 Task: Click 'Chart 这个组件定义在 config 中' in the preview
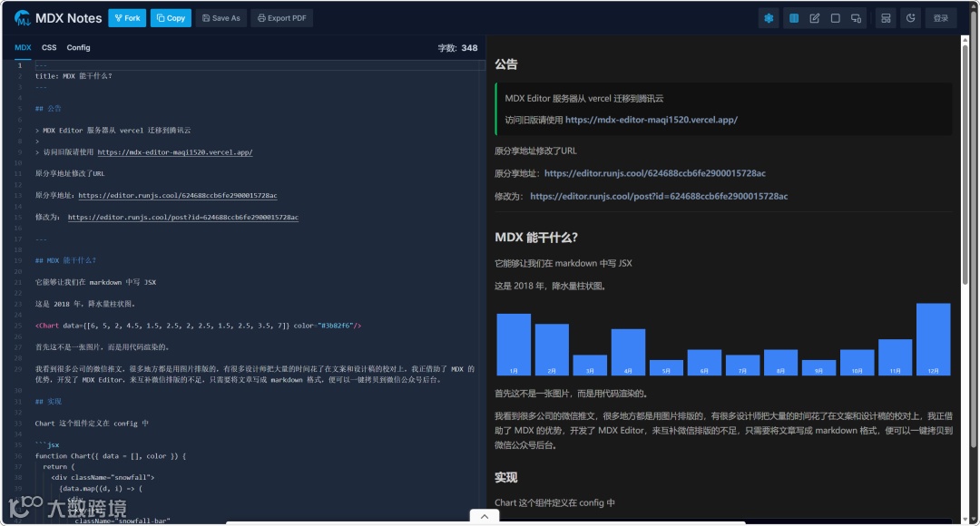point(555,503)
